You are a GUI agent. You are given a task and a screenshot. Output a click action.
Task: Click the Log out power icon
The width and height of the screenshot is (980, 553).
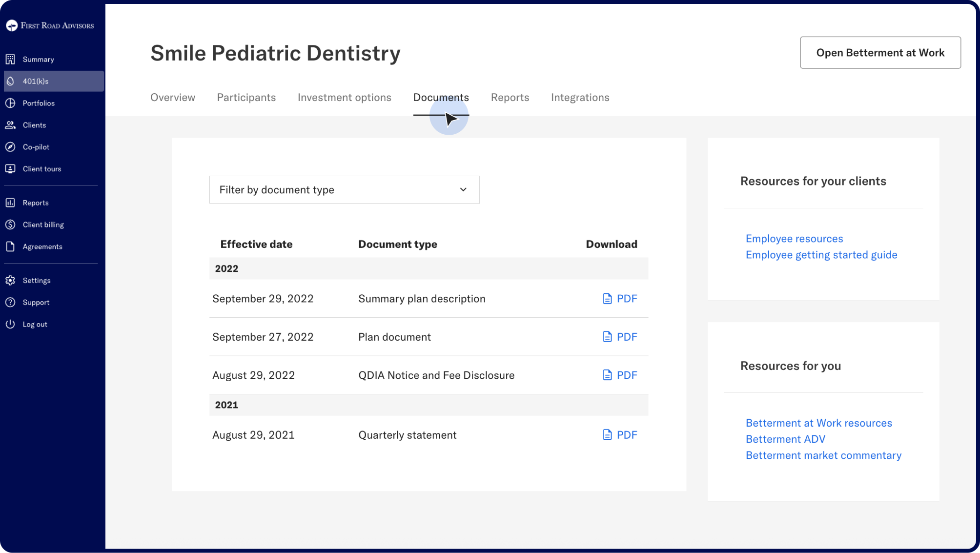(10, 325)
